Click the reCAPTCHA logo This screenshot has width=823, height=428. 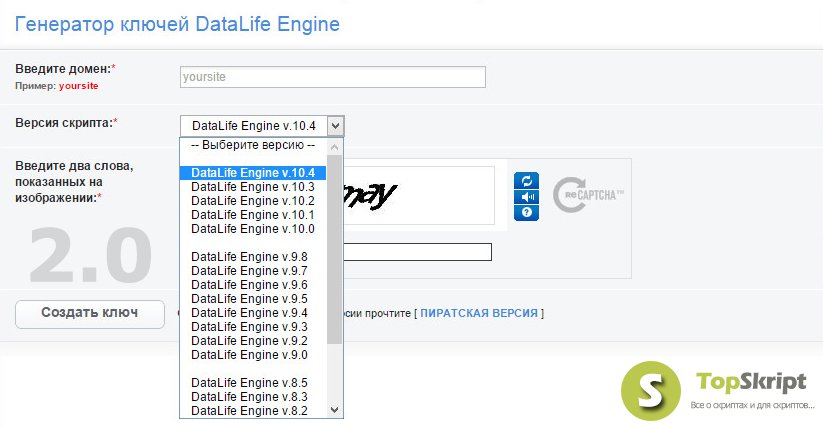tap(588, 195)
